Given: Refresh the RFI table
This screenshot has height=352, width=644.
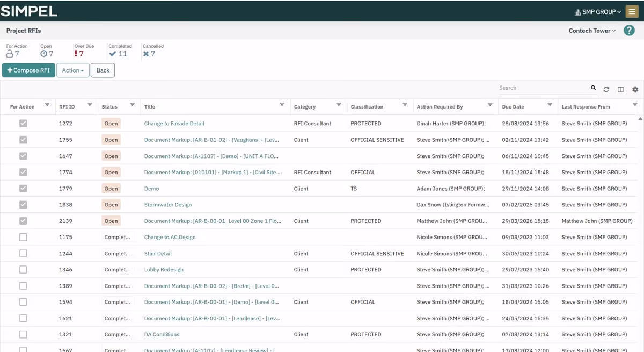Looking at the screenshot, I should point(606,89).
